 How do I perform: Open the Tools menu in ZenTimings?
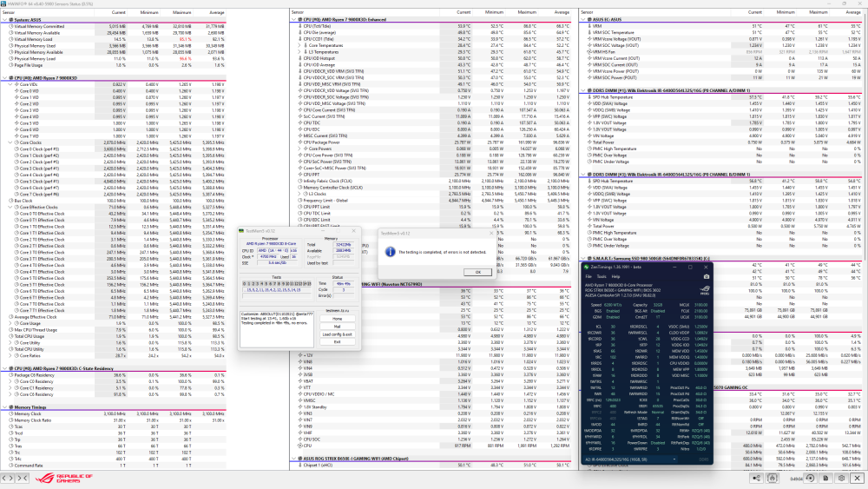[x=602, y=276]
